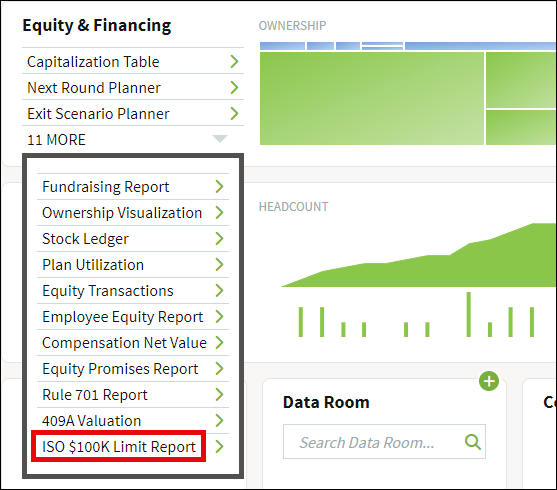Click chevron arrow next to Capitalization Table
The image size is (557, 490).
pos(234,61)
